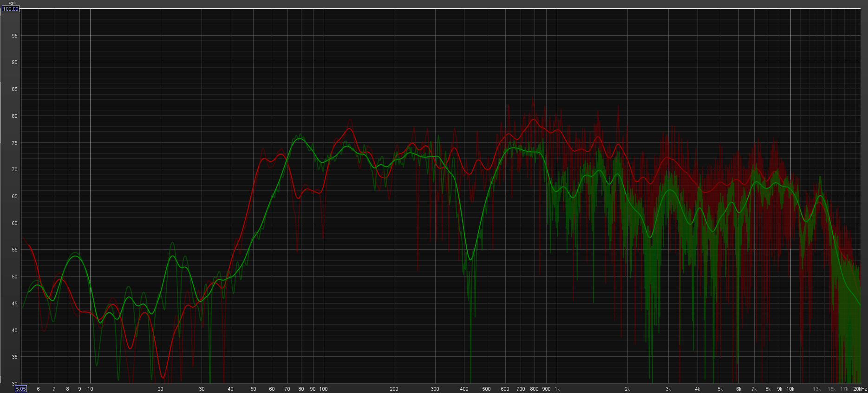868x393 pixels.
Task: Select the 65 tick on SPL axis
Action: pos(15,196)
